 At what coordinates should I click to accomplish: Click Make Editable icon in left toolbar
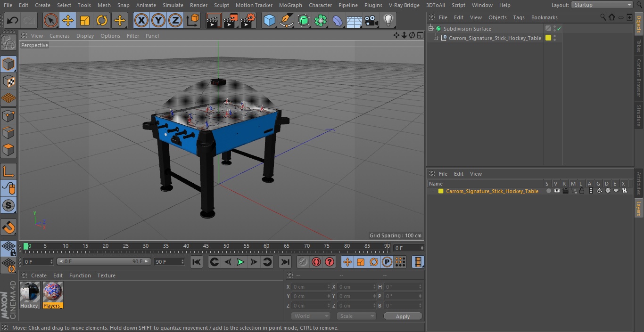[x=8, y=43]
